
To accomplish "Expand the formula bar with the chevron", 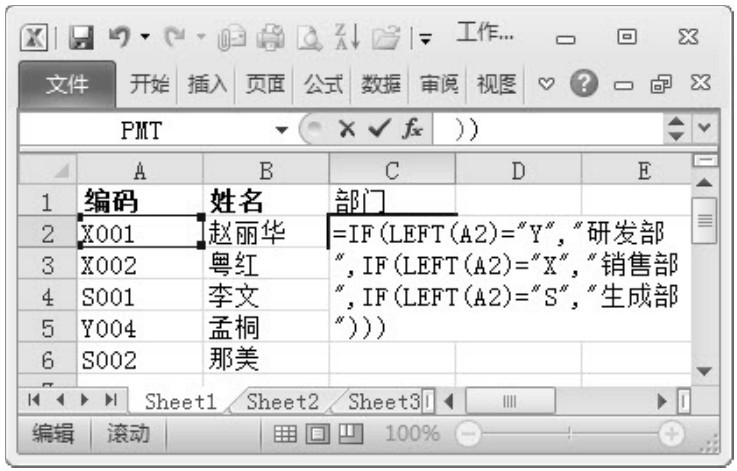I will (704, 128).
